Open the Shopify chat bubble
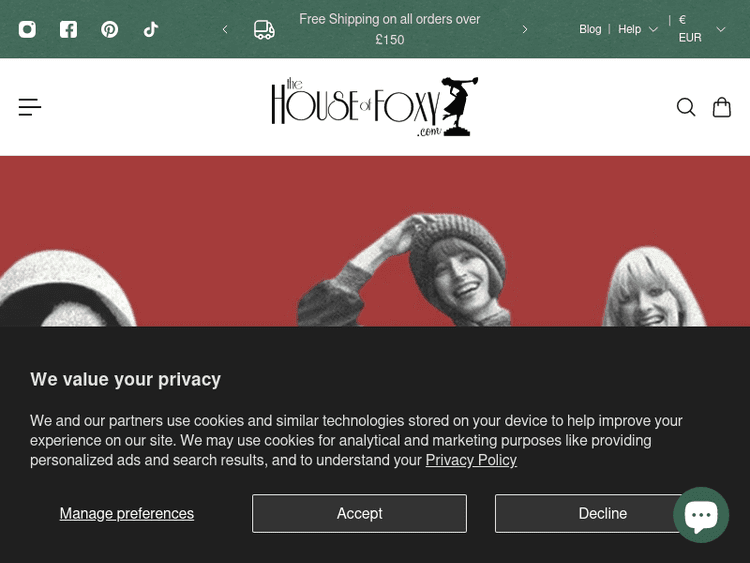 701,515
